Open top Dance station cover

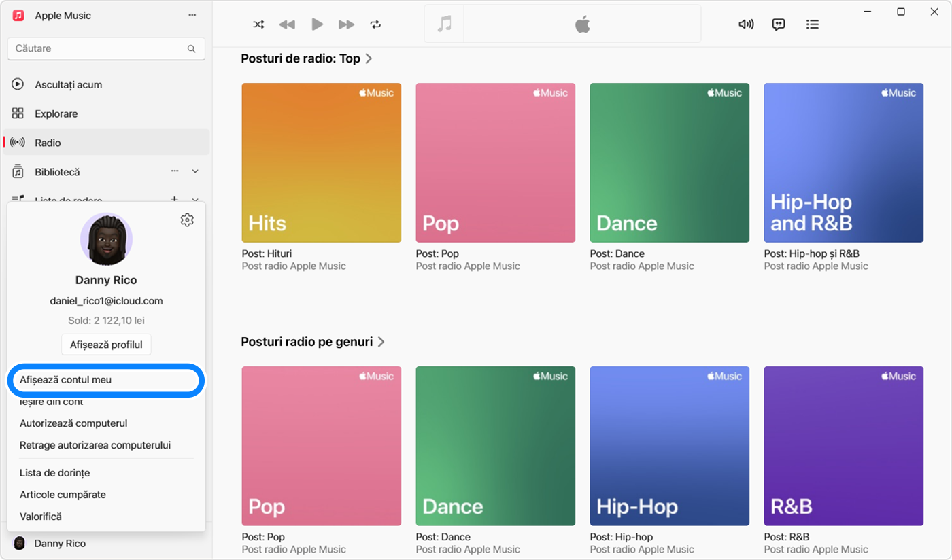click(670, 162)
